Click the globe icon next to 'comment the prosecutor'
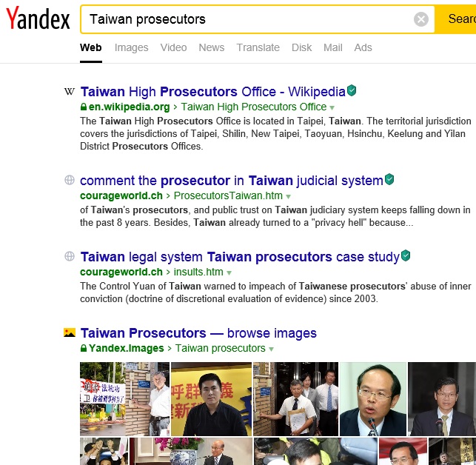476x465 pixels. click(x=70, y=180)
